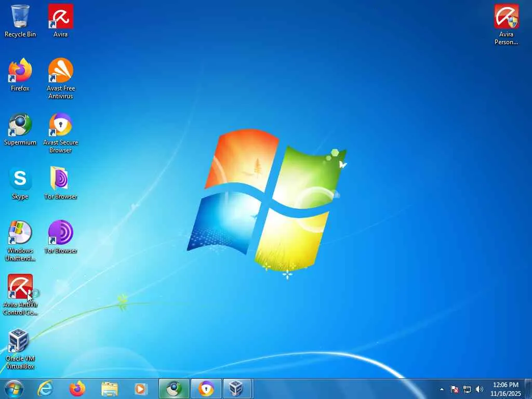Select the Avira AntiVir Control Center shortcut
The height and width of the screenshot is (399, 532).
click(20, 295)
